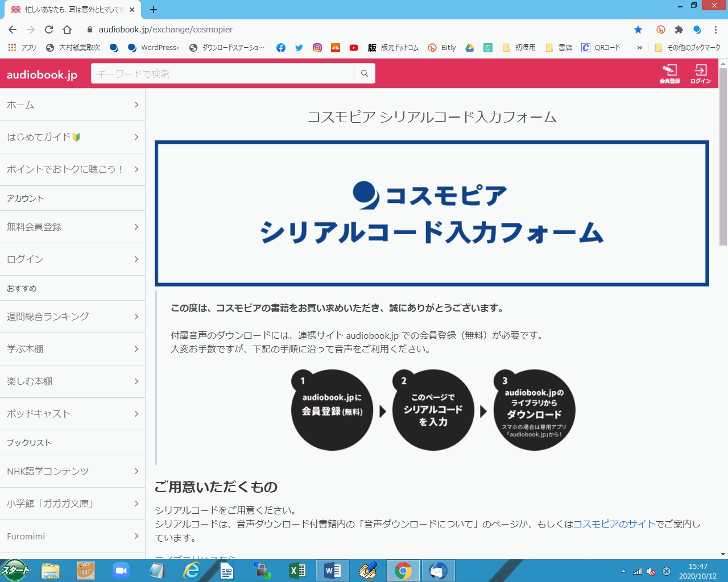Open Excel from the taskbar
The height and width of the screenshot is (582, 728).
(297, 571)
